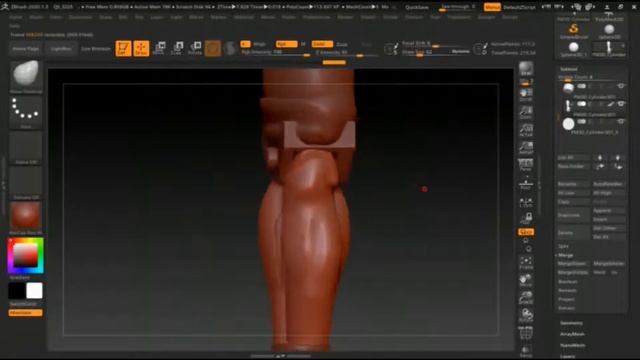This screenshot has width=640, height=360.
Task: Open the Zplugin menu
Action: point(486,17)
